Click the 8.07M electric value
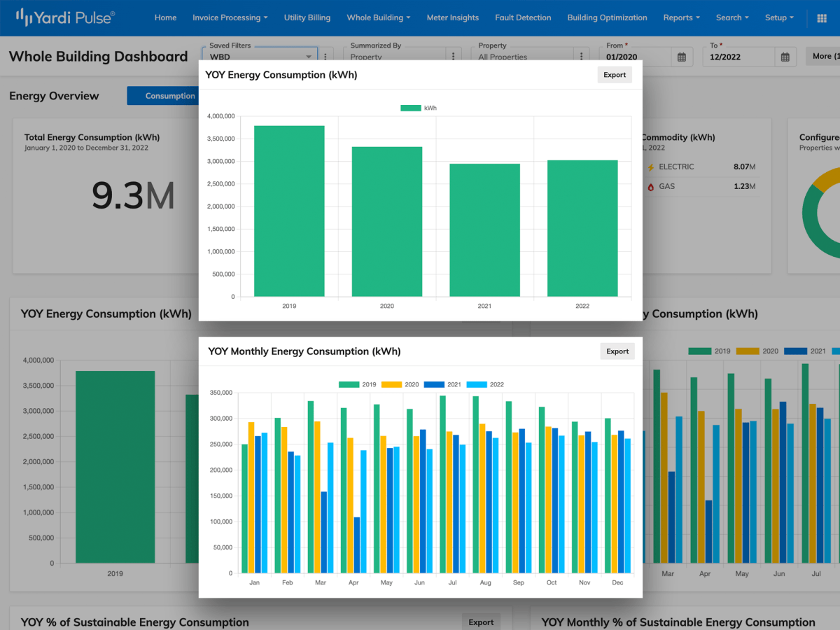840x630 pixels. pyautogui.click(x=745, y=167)
